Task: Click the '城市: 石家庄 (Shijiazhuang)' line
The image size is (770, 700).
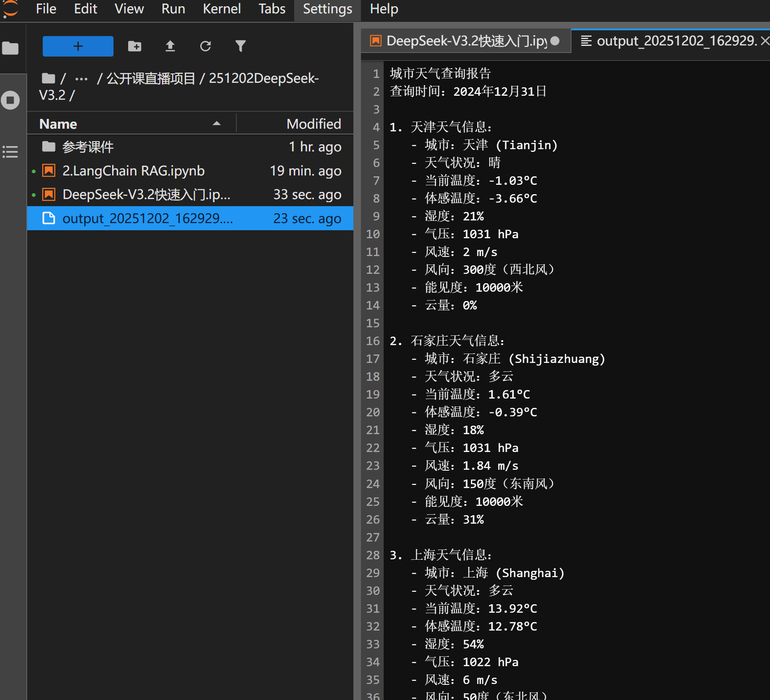Action: point(508,358)
